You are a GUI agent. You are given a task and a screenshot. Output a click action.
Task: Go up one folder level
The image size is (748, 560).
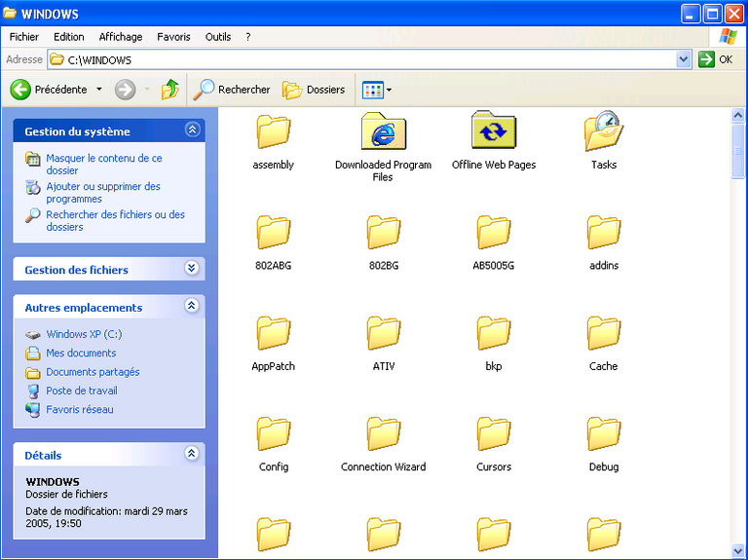point(169,90)
